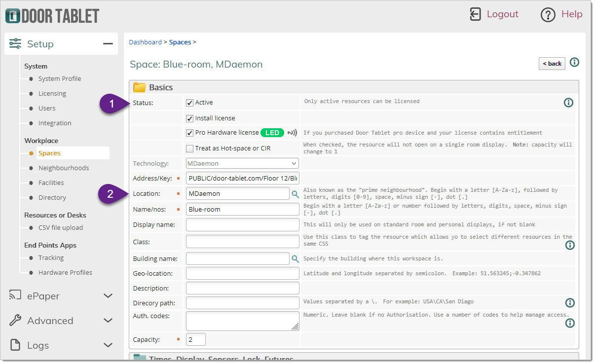
Task: Expand the Advanced section
Action: point(108,321)
